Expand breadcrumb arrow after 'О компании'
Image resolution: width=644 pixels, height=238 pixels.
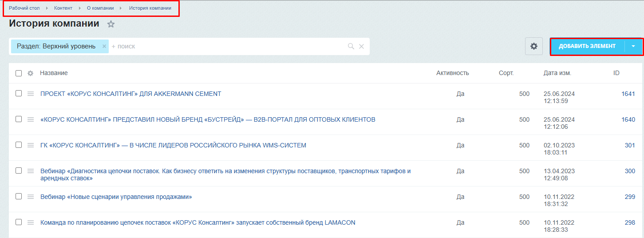click(x=121, y=8)
